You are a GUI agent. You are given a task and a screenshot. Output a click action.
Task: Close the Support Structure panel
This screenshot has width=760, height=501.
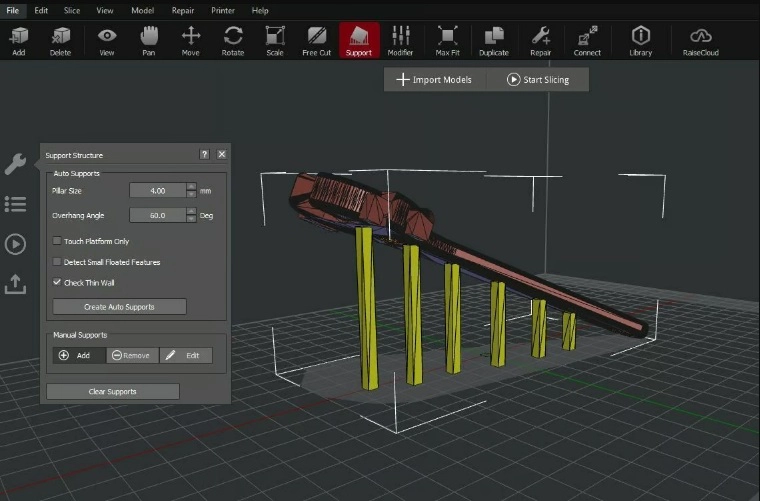[x=222, y=154]
